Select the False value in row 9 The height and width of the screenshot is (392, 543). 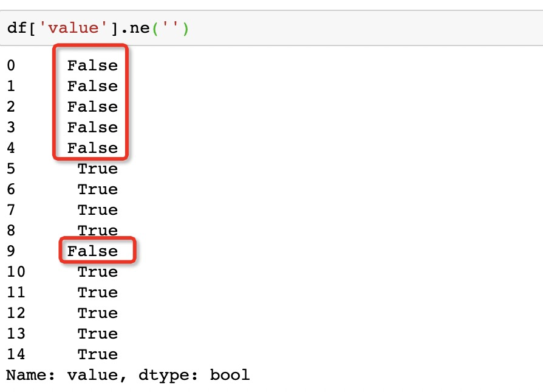tap(92, 251)
